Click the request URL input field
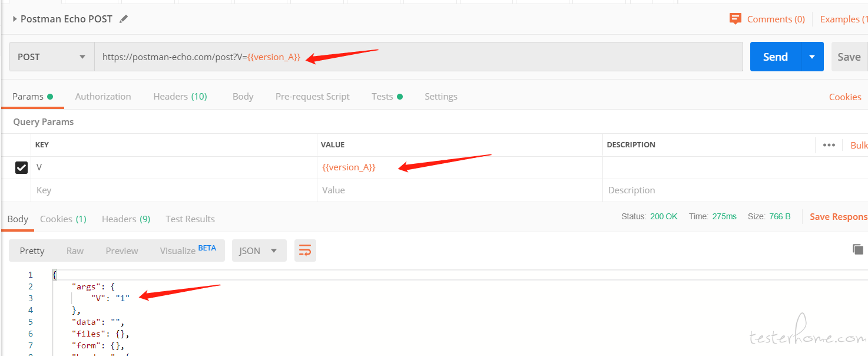Image resolution: width=868 pixels, height=356 pixels. (419, 57)
